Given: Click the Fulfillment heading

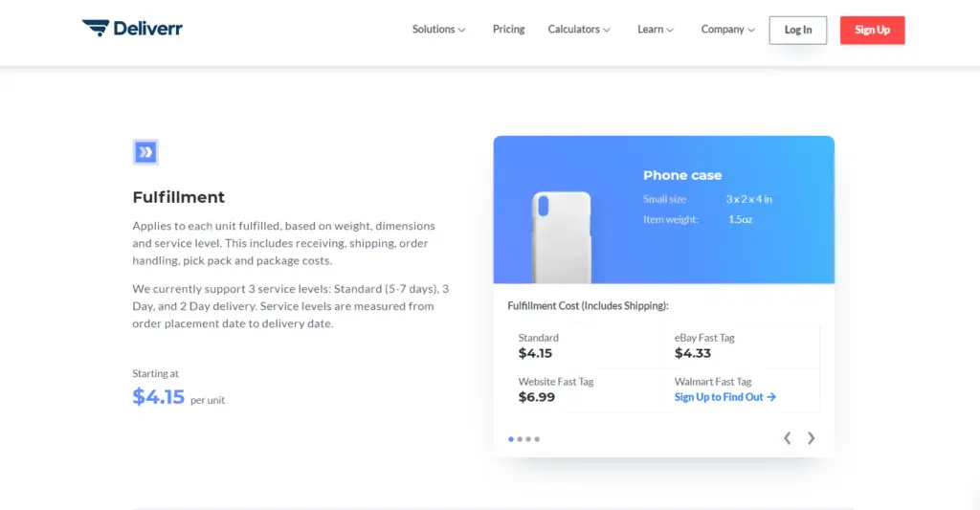Looking at the screenshot, I should [x=178, y=197].
